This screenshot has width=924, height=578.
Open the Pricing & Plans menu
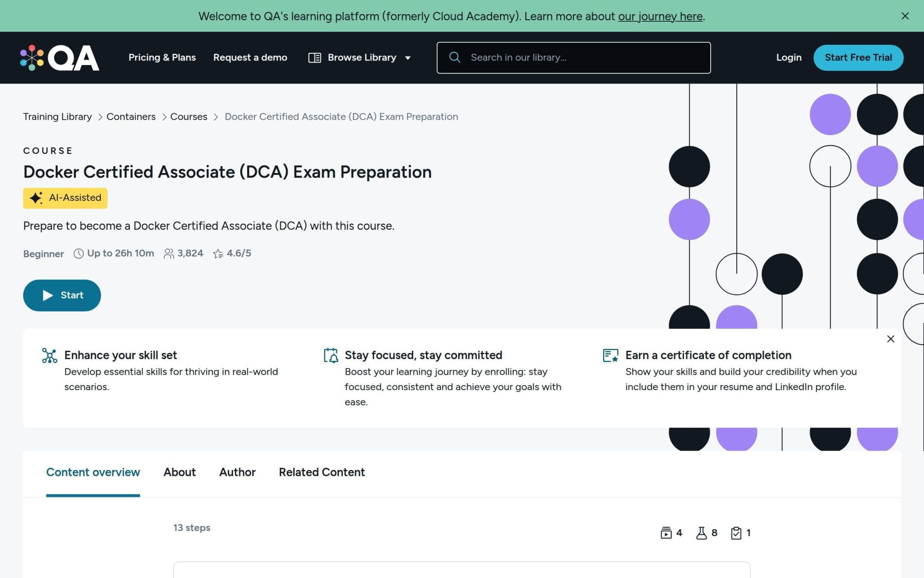[x=162, y=57]
